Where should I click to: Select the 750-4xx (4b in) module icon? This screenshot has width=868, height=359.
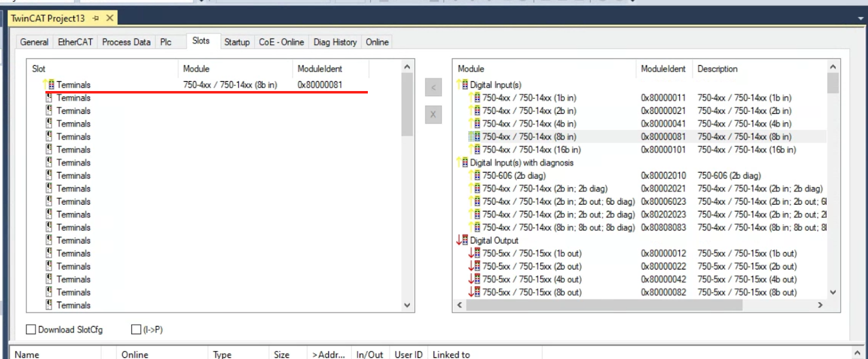475,124
